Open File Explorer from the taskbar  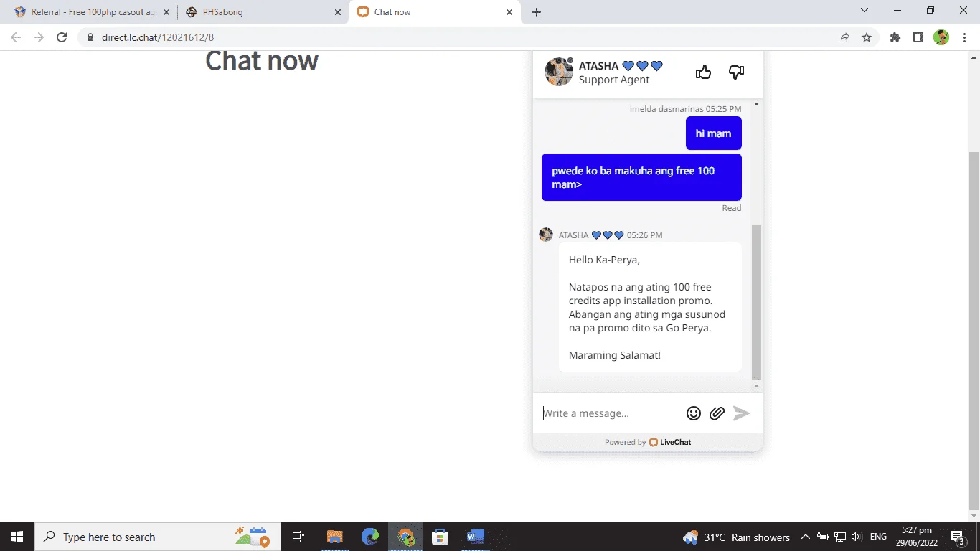point(335,537)
